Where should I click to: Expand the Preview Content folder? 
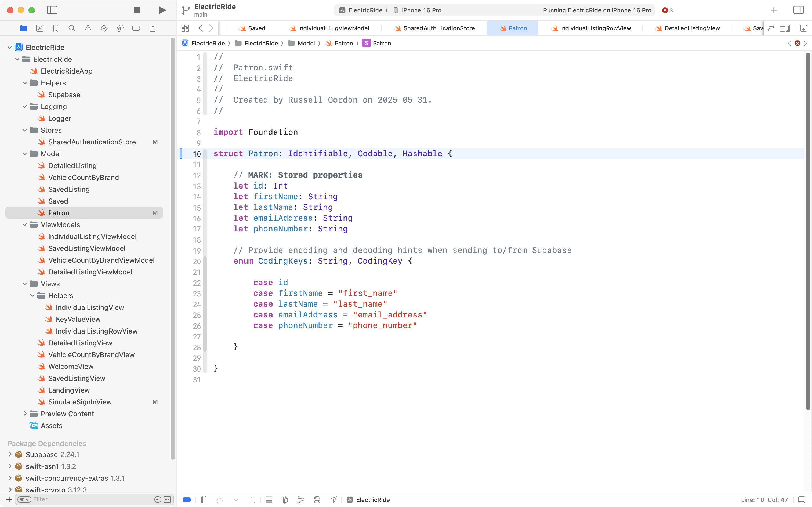pyautogui.click(x=25, y=414)
